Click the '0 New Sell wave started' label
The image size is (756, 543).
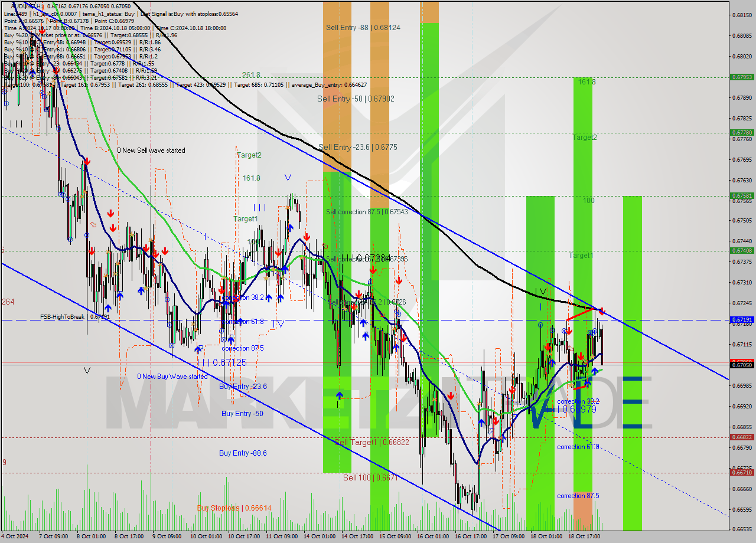(151, 151)
